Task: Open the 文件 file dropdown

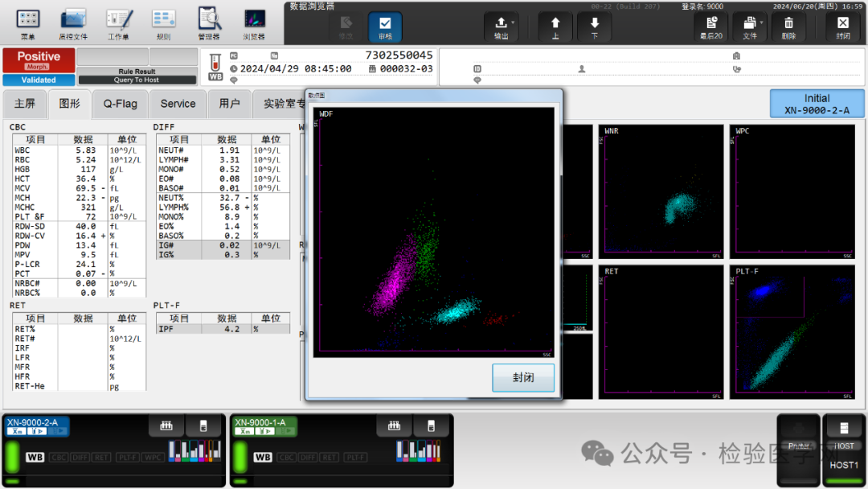Action: click(x=750, y=27)
